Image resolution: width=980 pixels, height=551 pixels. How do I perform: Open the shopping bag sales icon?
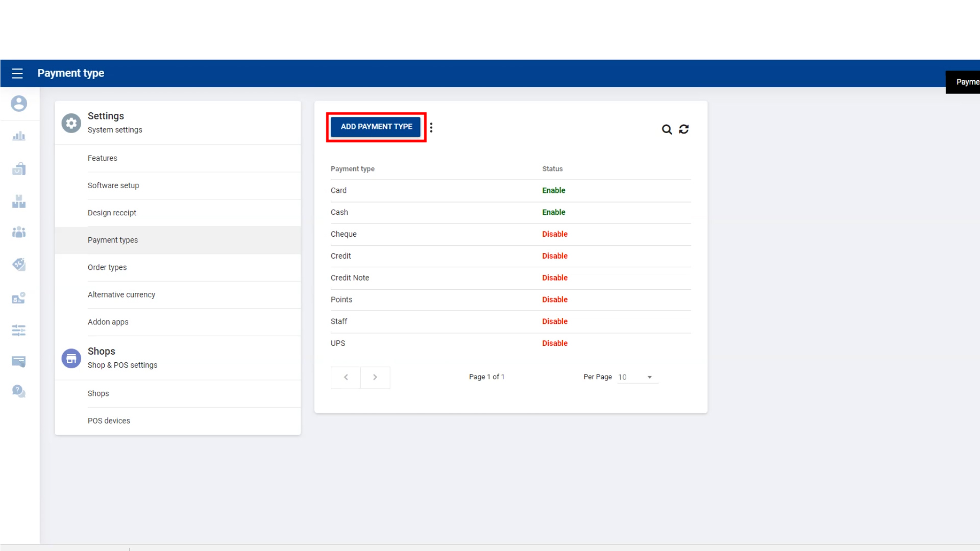click(x=19, y=169)
